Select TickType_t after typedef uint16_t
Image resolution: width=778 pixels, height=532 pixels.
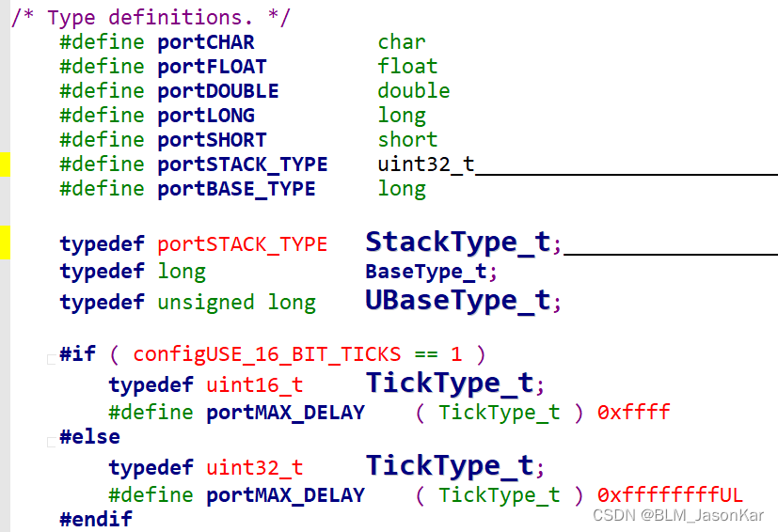click(450, 383)
